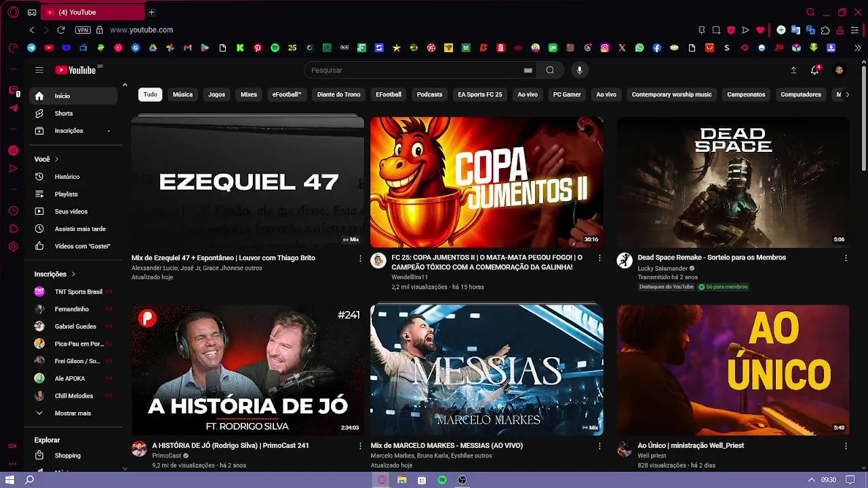Open the WhatsApp bookmark icon

pos(639,48)
